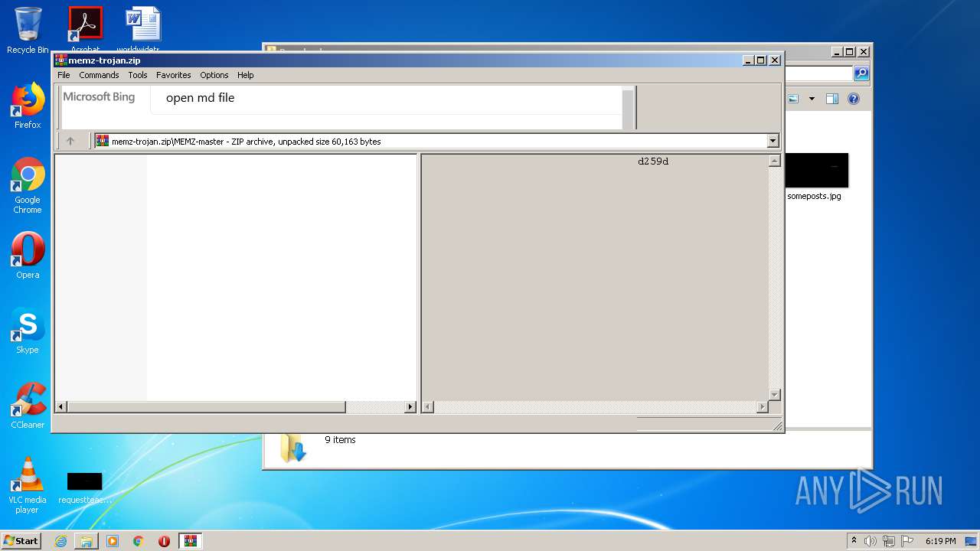Click the archive path address field
This screenshot has height=551, width=980.
point(436,141)
